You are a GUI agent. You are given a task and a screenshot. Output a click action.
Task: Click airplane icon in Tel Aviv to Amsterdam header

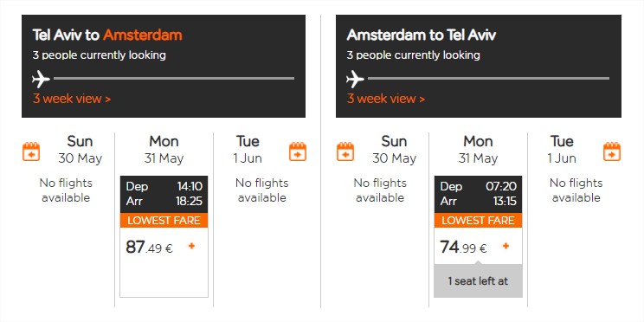[41, 79]
